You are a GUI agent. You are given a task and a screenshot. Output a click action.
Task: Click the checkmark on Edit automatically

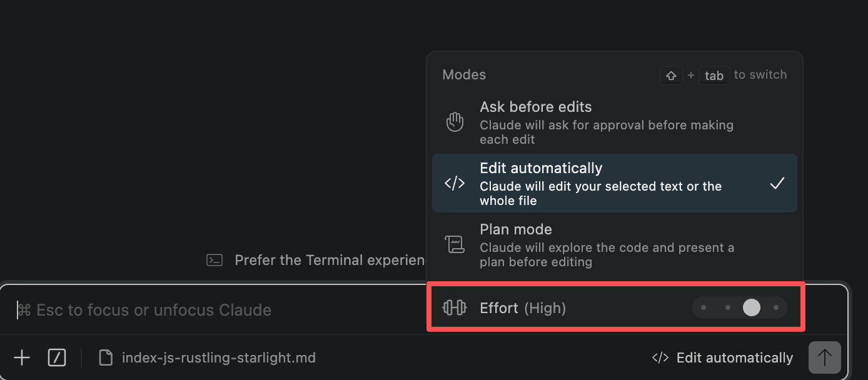(777, 183)
